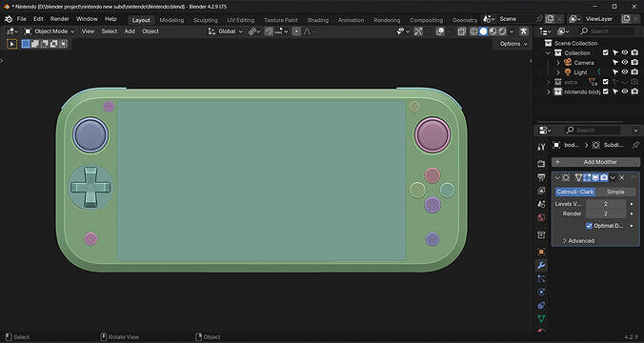Open the Object Mode dropdown
The width and height of the screenshot is (644, 343).
pyautogui.click(x=50, y=31)
